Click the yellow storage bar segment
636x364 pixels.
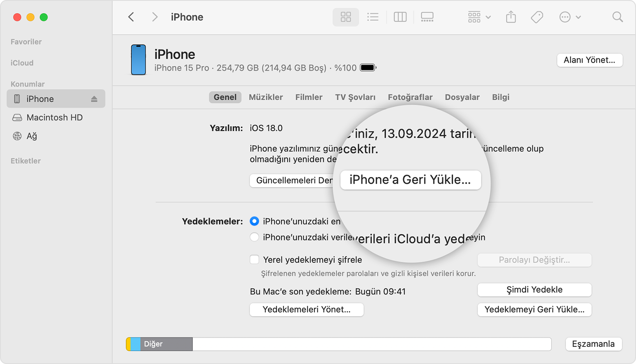(128, 344)
